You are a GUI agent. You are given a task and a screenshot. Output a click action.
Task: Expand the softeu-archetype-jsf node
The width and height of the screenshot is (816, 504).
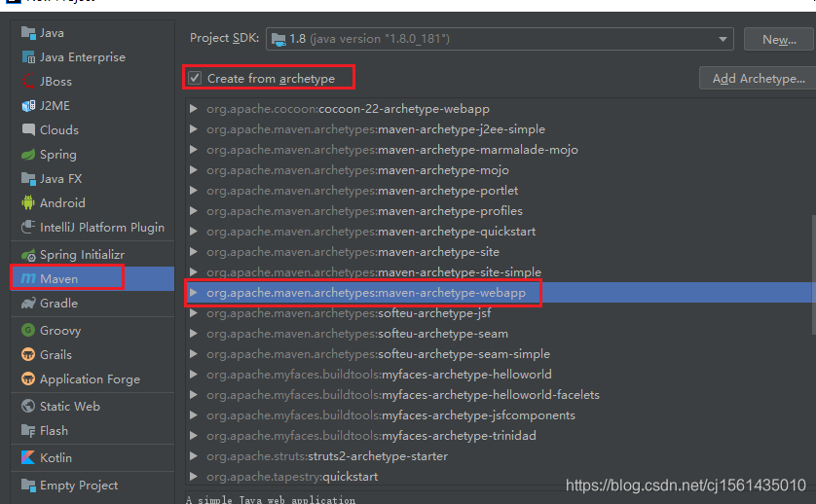(193, 313)
